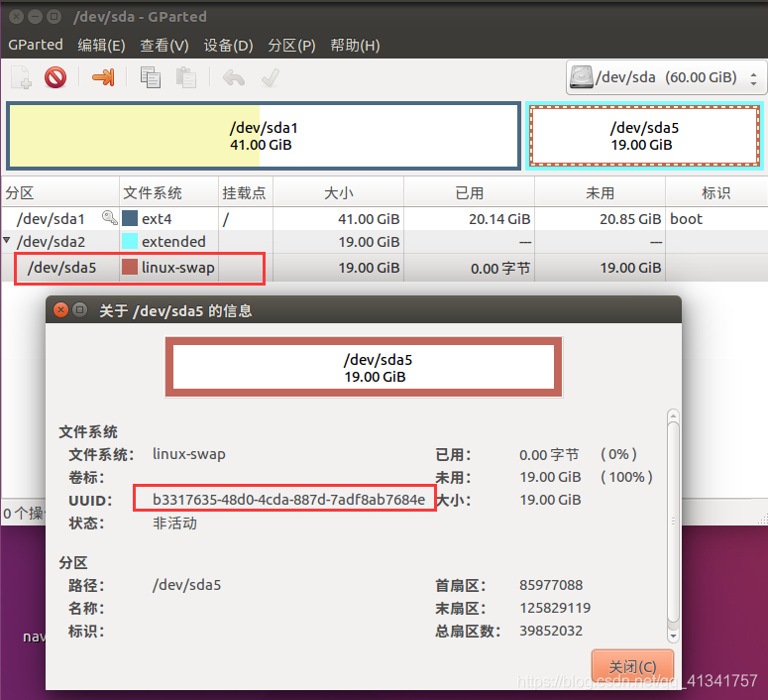Screen dimensions: 768x700
Task: Click the linux-swap red color swatch
Action: [x=129, y=267]
